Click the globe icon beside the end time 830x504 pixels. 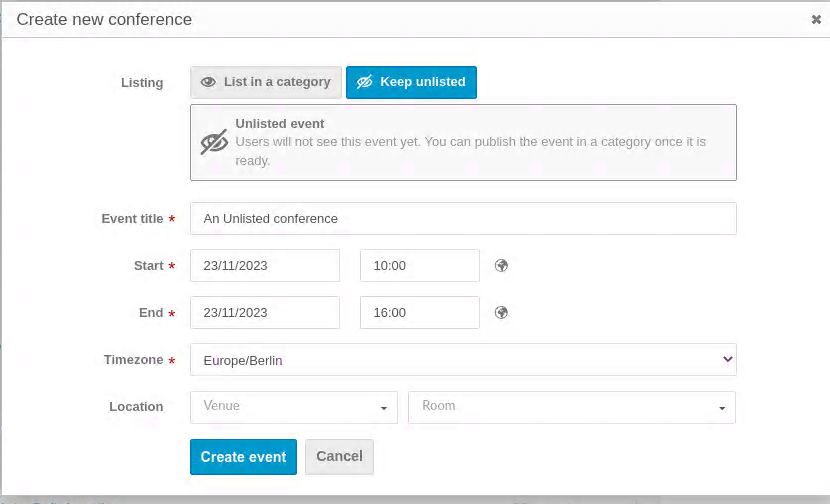click(501, 312)
